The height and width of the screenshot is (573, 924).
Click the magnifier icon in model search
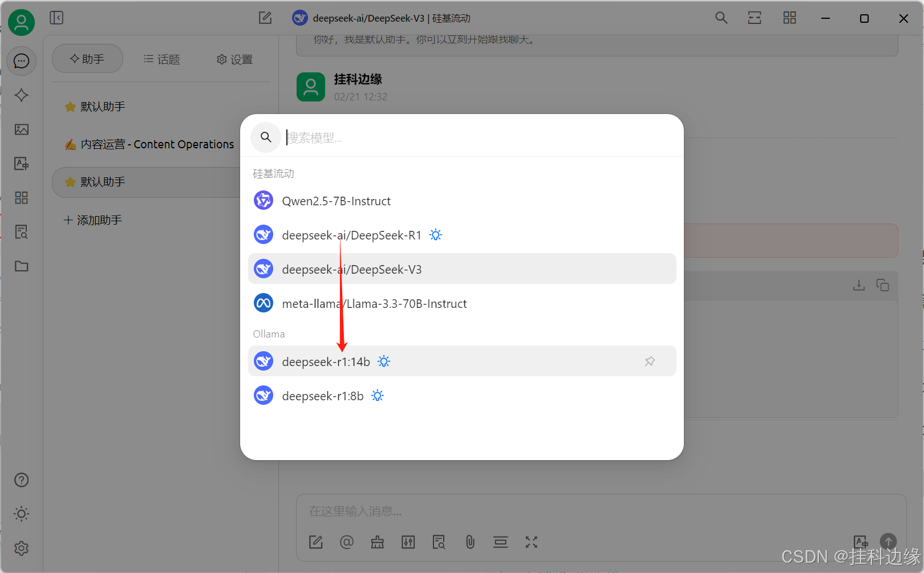[266, 137]
